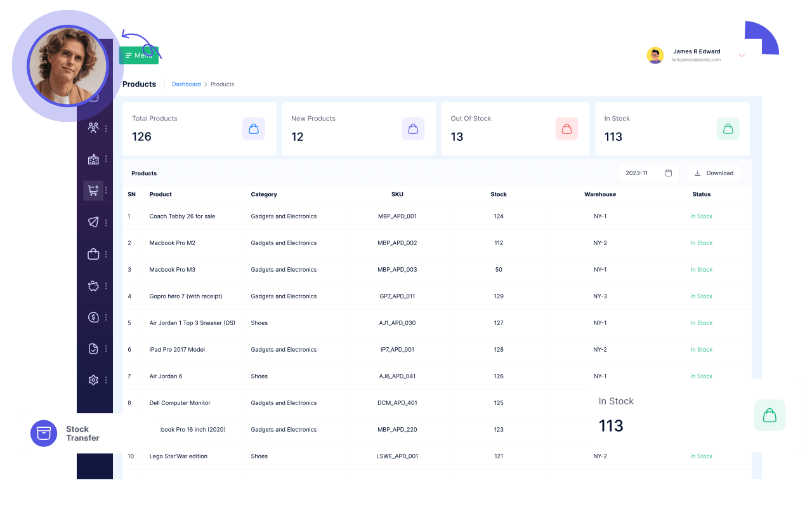Select the iPad Pro 2017 Model product
Screen dimensions: 812x518
coord(177,350)
